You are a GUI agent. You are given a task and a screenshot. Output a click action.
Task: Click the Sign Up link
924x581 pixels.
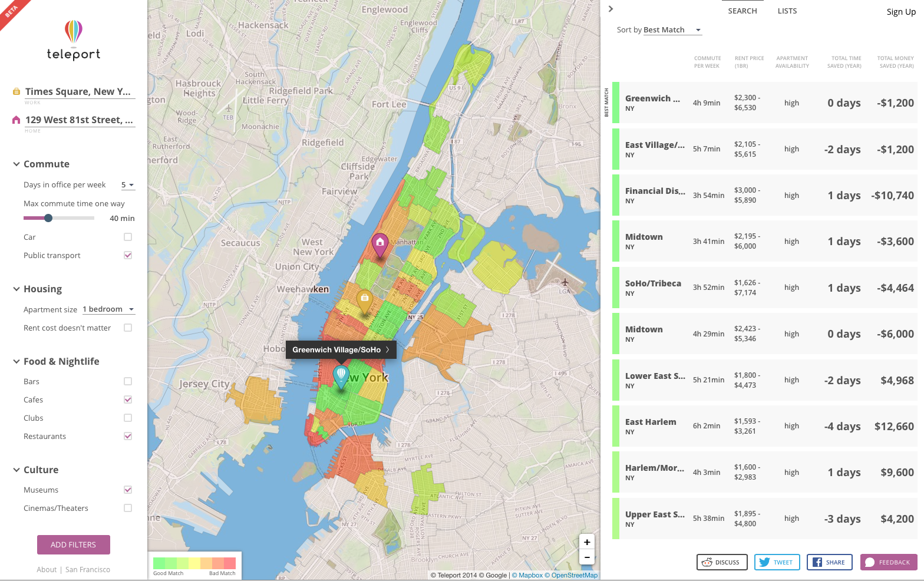point(901,12)
